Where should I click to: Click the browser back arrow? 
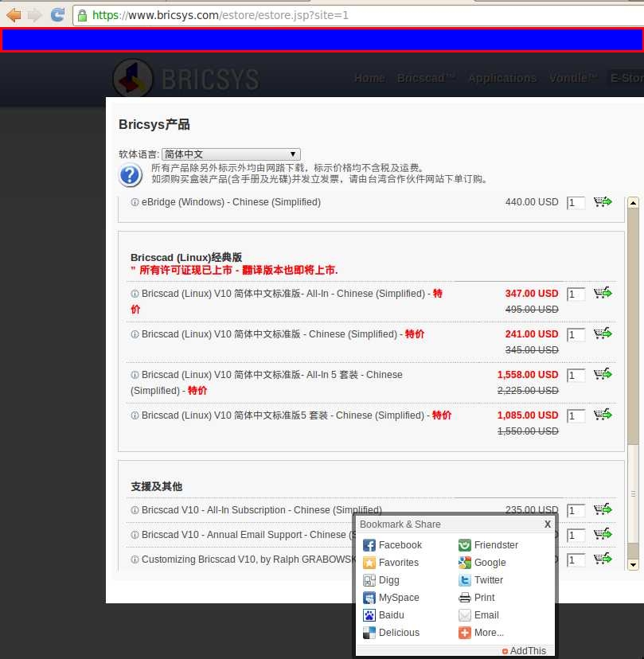click(x=14, y=15)
